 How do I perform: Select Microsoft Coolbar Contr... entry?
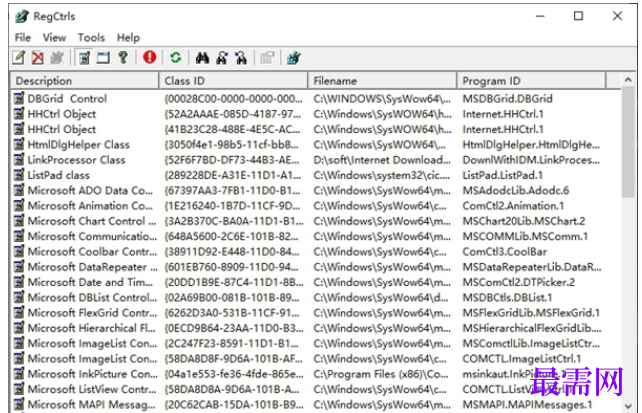(x=92, y=251)
